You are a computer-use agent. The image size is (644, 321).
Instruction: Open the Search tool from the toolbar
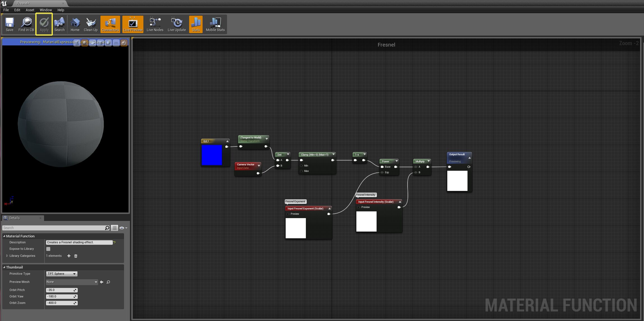(59, 24)
